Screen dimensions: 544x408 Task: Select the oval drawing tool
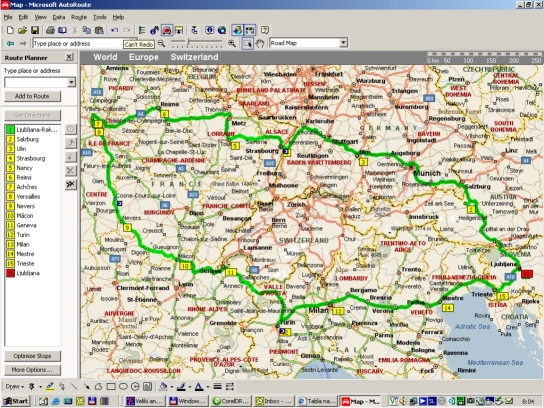click(x=123, y=386)
